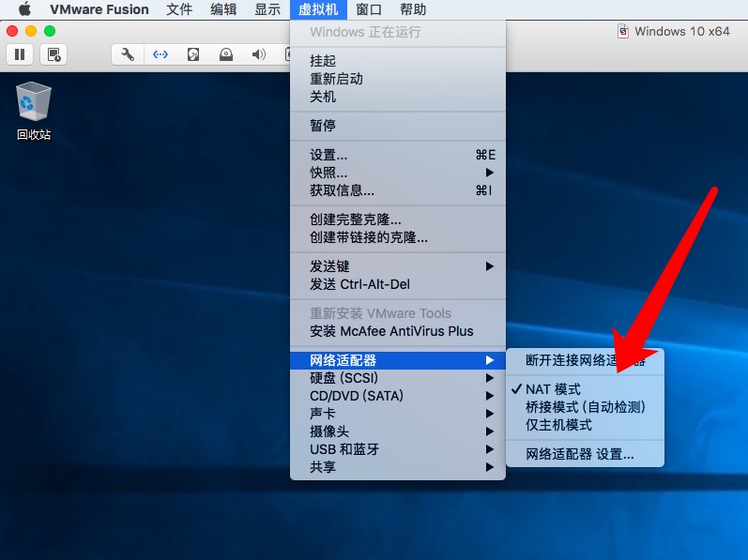Open the VMware Fusion menu
The height and width of the screenshot is (560, 748).
click(x=99, y=9)
